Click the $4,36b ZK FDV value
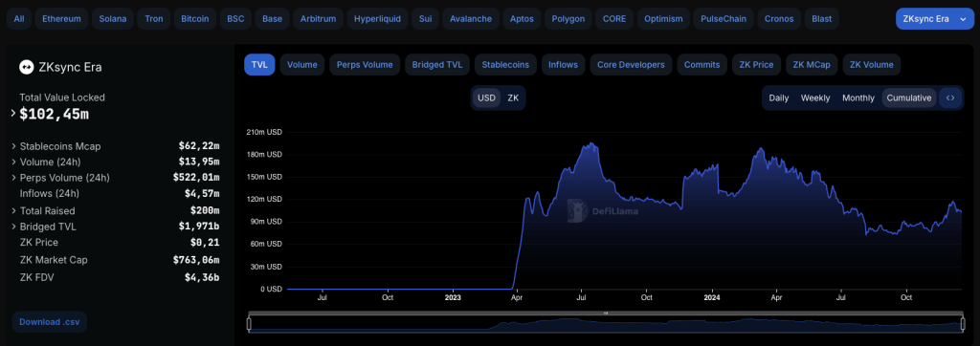Screen dimensions: 980x346 (201, 277)
